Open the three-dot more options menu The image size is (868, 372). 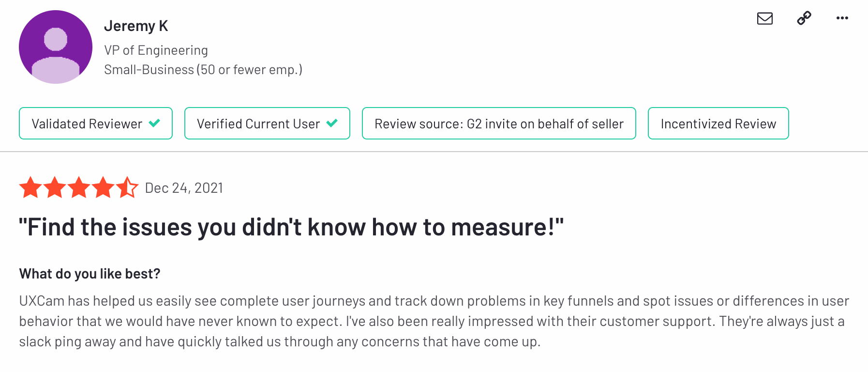tap(842, 18)
